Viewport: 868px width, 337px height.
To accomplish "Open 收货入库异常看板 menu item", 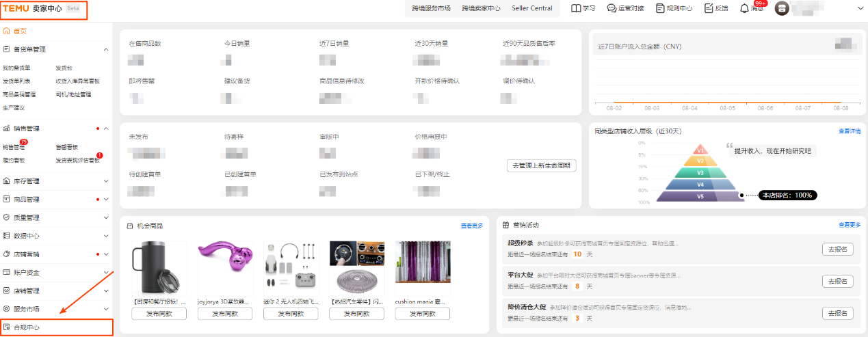I will [x=77, y=81].
